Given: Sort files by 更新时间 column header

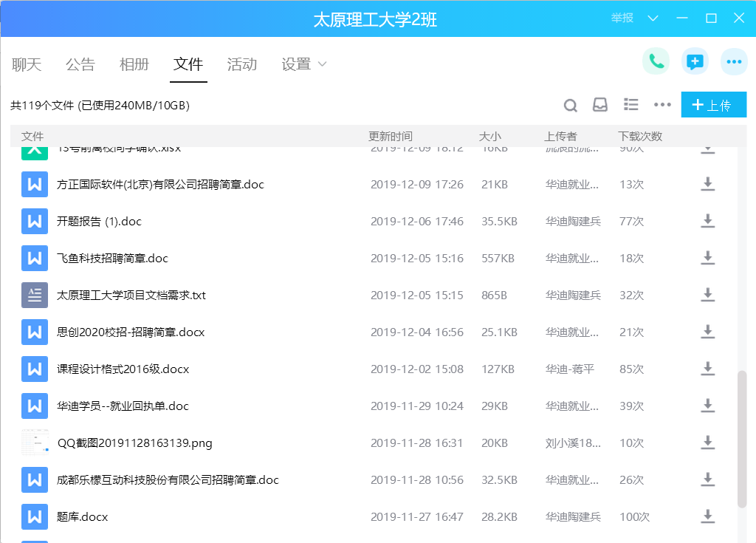Looking at the screenshot, I should (x=391, y=137).
